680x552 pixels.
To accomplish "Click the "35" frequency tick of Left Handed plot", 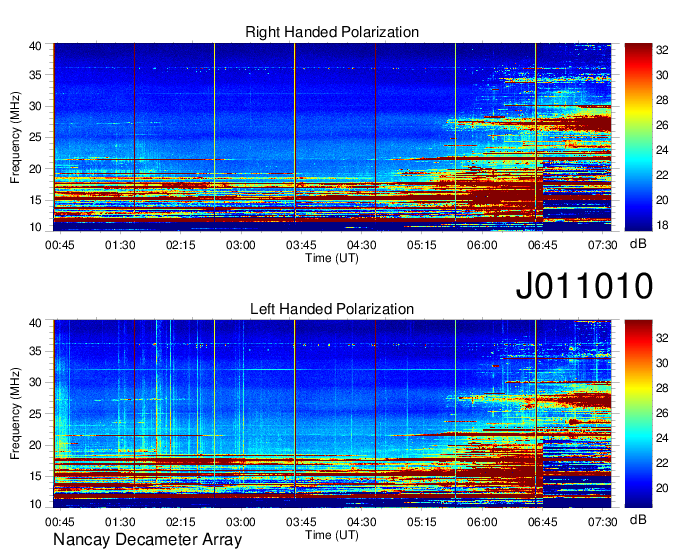I will [x=35, y=351].
